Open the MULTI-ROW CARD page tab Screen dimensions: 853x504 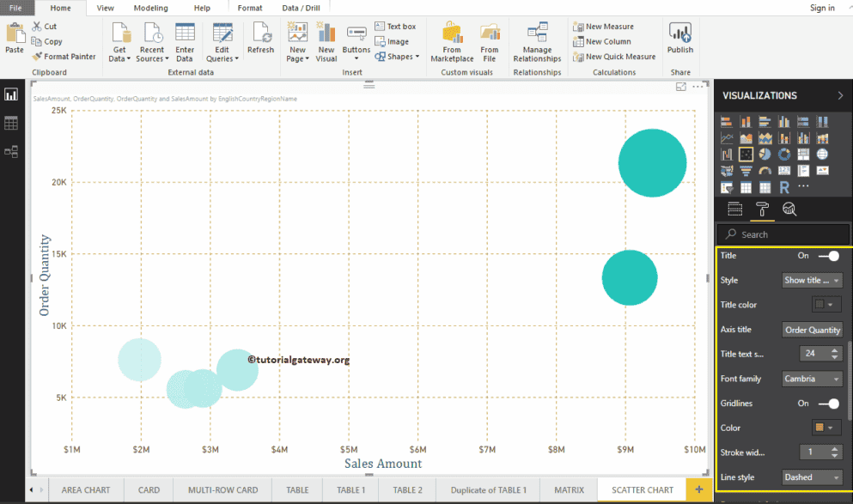222,490
